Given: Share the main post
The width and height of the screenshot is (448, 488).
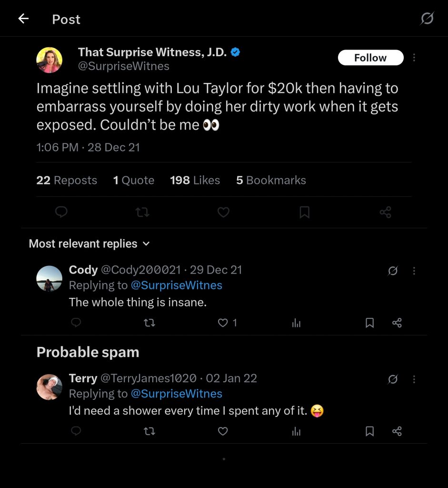Looking at the screenshot, I should click(385, 212).
